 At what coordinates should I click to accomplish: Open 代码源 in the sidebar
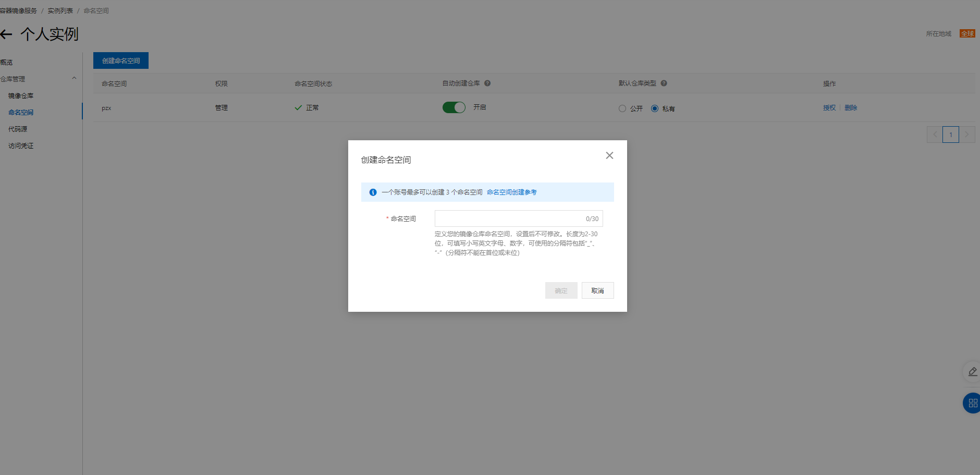point(18,129)
